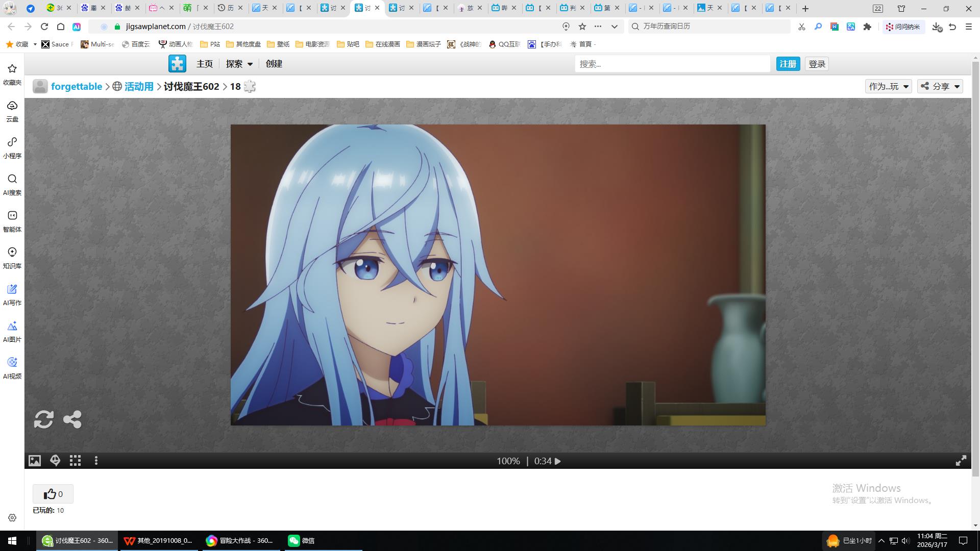Expand the 探索 dropdown menu
Image resolution: width=980 pixels, height=551 pixels.
click(239, 64)
